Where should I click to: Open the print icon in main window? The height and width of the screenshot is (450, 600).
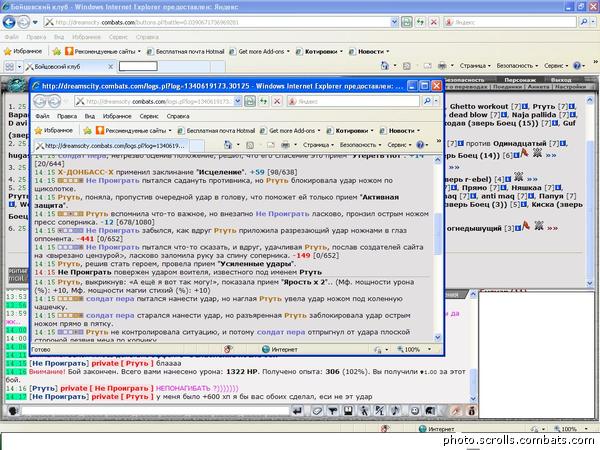[442, 66]
